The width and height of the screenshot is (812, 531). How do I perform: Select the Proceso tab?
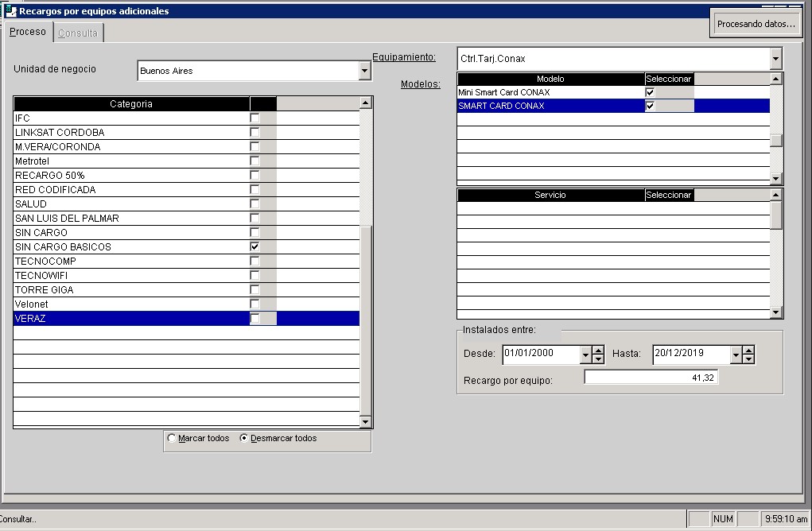[x=28, y=32]
